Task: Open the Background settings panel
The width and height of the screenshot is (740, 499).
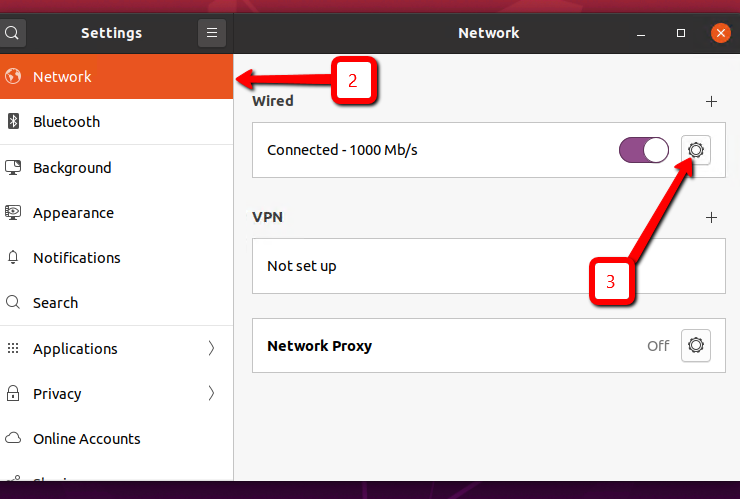Action: point(72,168)
